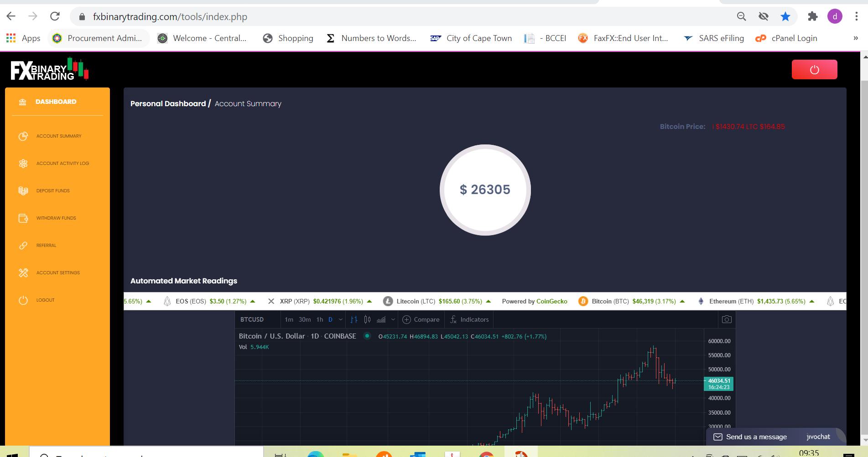Bookmark this page with the star icon
This screenshot has height=457, width=868.
[785, 17]
